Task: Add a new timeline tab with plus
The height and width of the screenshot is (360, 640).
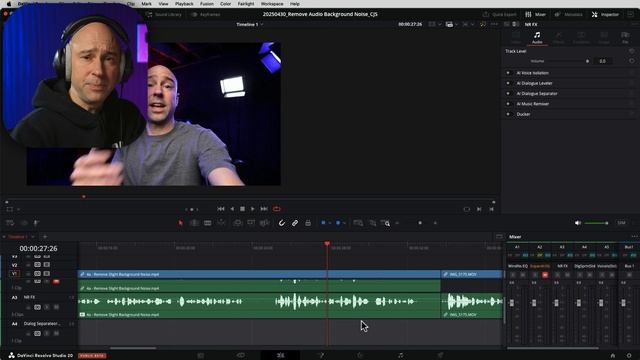Action: 45,237
